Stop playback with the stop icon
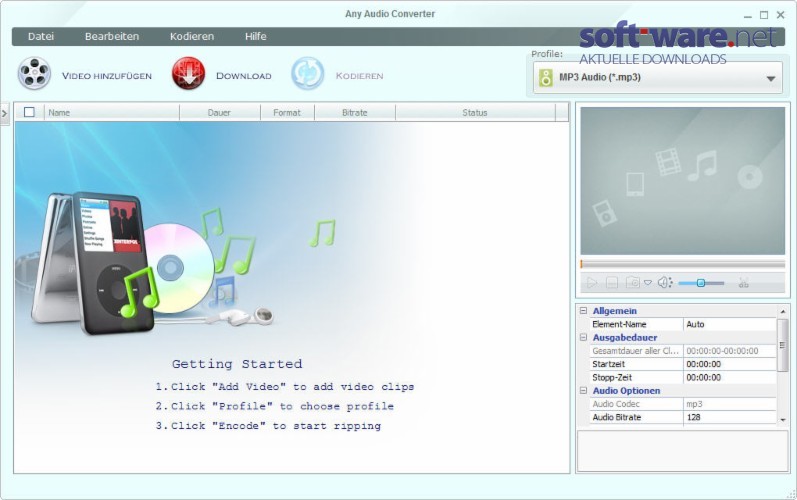Image resolution: width=797 pixels, height=500 pixels. click(x=612, y=283)
